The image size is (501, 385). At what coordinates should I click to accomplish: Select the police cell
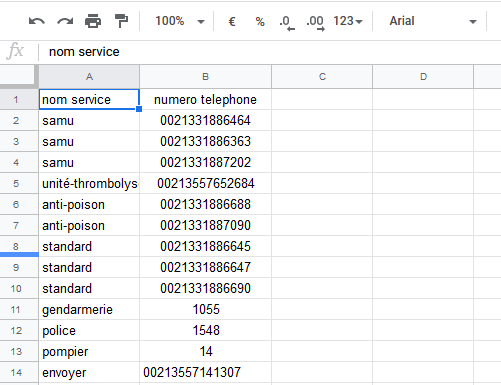tap(89, 330)
